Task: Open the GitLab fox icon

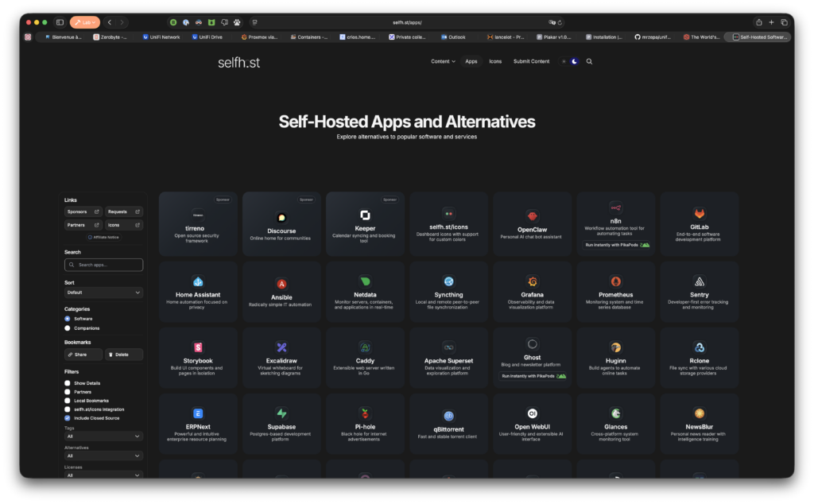Action: [699, 214]
